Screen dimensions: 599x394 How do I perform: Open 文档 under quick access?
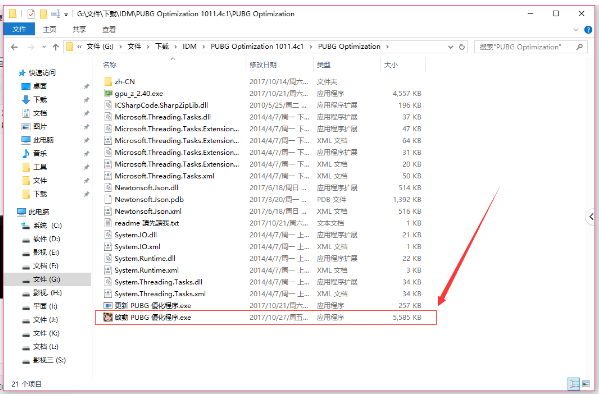pos(39,113)
